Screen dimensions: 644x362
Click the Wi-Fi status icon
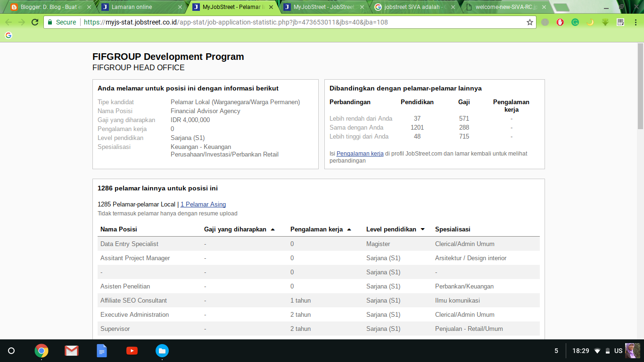coord(597,351)
